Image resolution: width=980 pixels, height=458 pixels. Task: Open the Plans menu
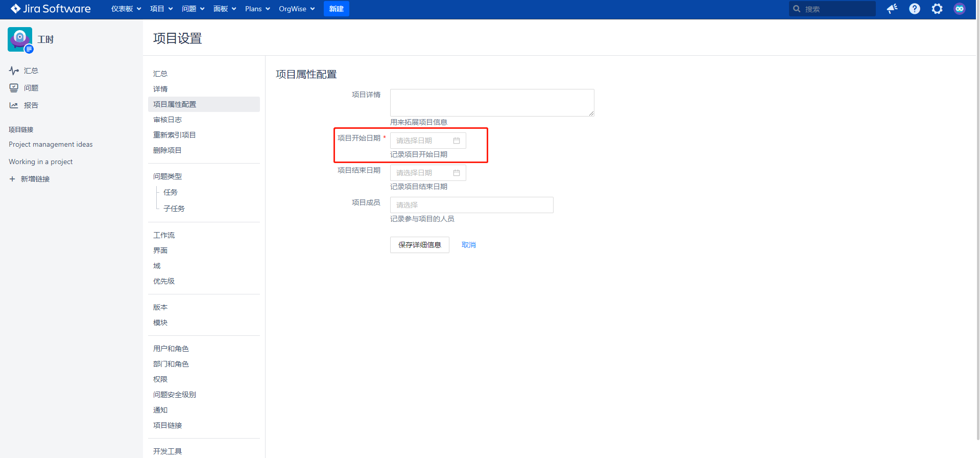[257, 9]
